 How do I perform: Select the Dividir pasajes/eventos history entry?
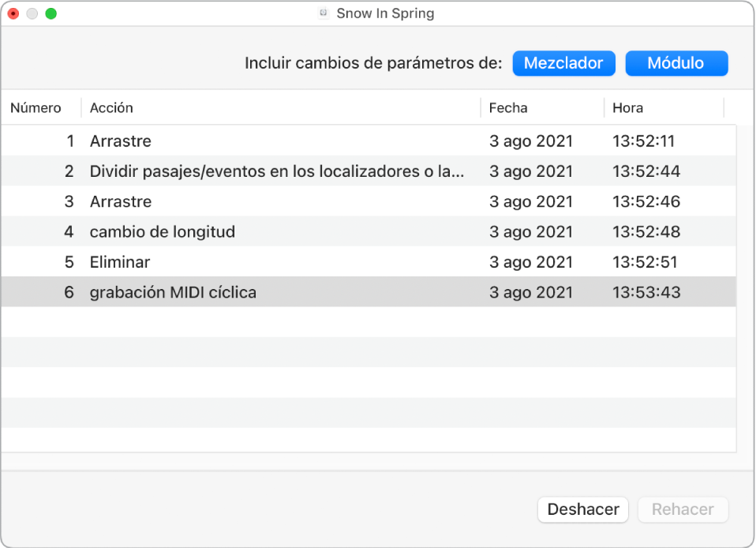277,171
